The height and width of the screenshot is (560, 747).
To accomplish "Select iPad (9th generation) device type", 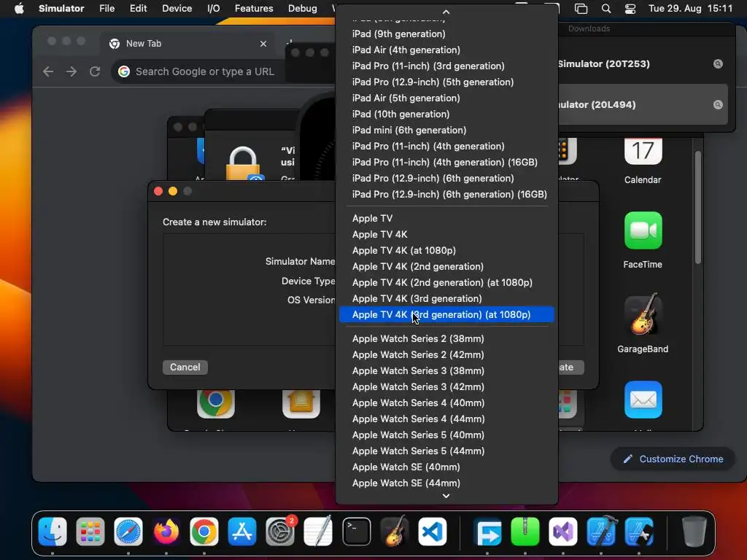I will (447, 34).
